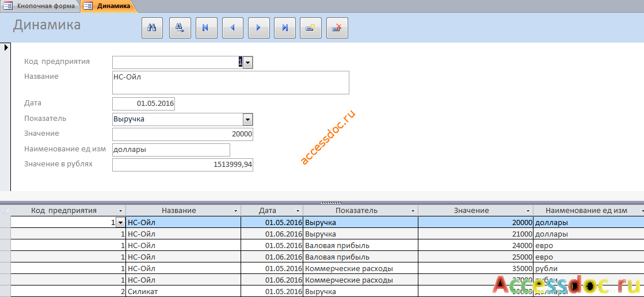Open filter arrow on Значение column header
The image size is (644, 297).
pyautogui.click(x=528, y=211)
